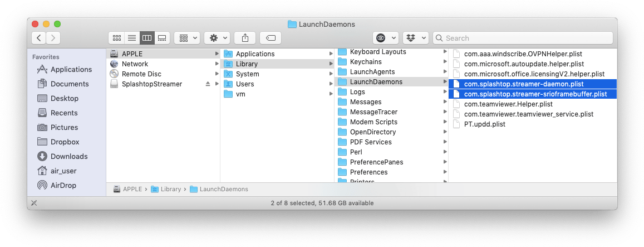
Task: Select the OpenDirectory folder
Action: 391,132
